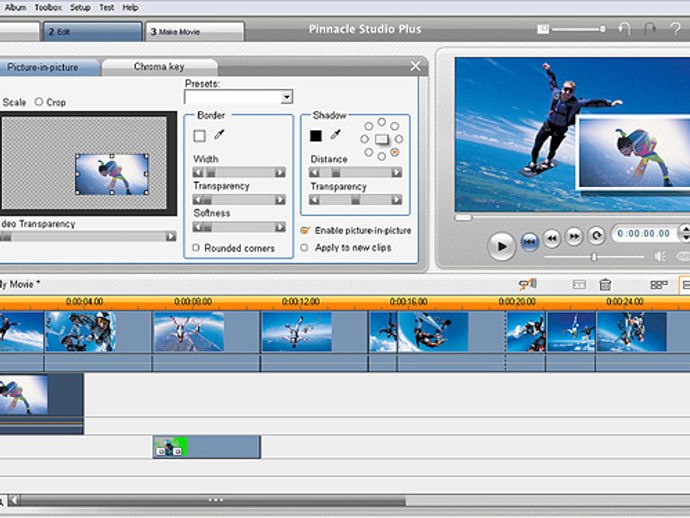Increase Border Width with right arrow

(280, 173)
